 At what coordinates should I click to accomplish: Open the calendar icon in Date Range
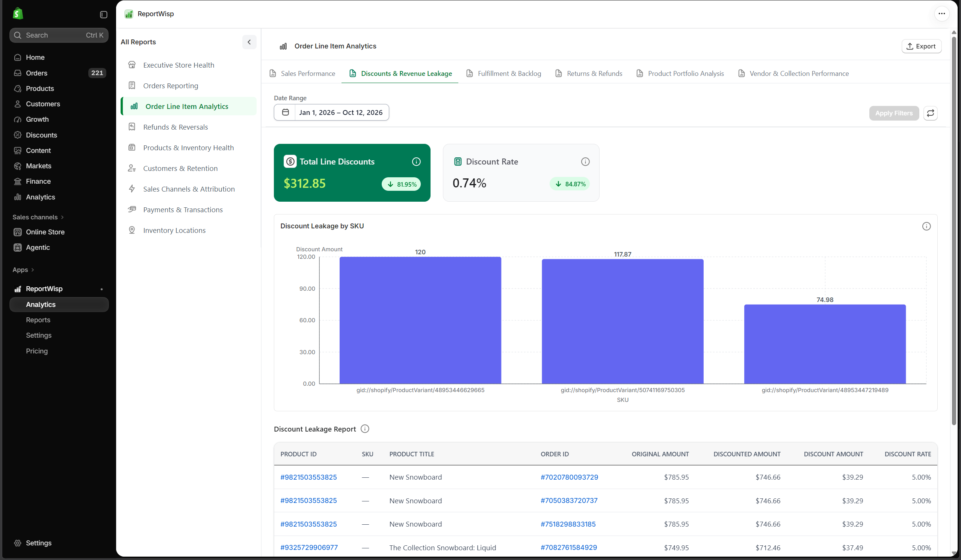(285, 112)
